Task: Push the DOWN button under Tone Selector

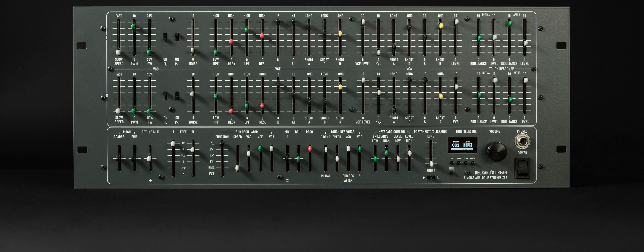Action: coord(459,163)
